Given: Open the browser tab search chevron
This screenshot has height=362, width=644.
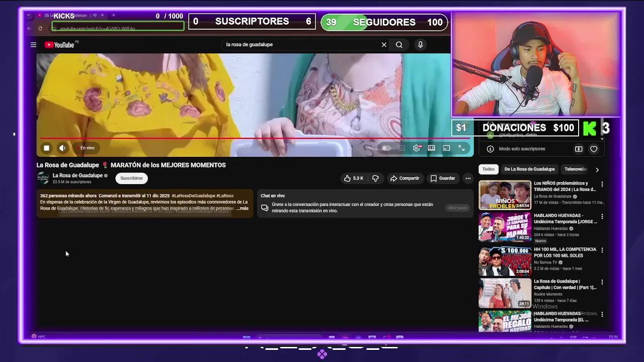Looking at the screenshot, I should (28, 16).
